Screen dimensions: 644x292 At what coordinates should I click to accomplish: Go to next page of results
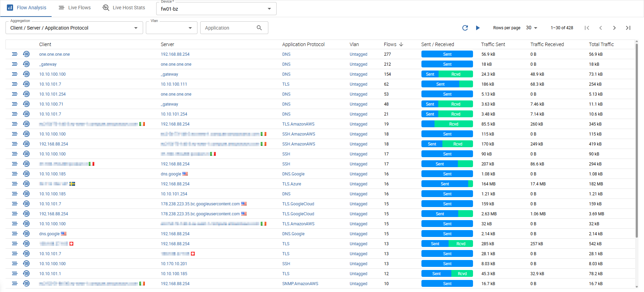tap(614, 28)
